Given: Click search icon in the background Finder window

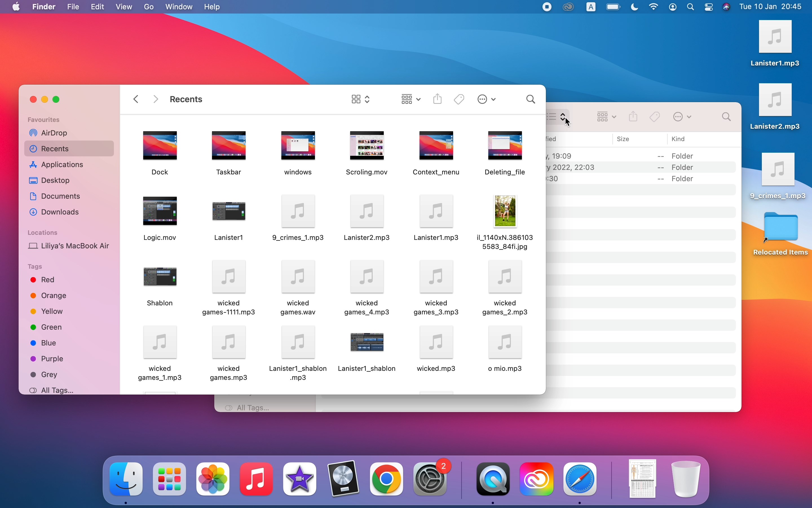Looking at the screenshot, I should coord(727,117).
